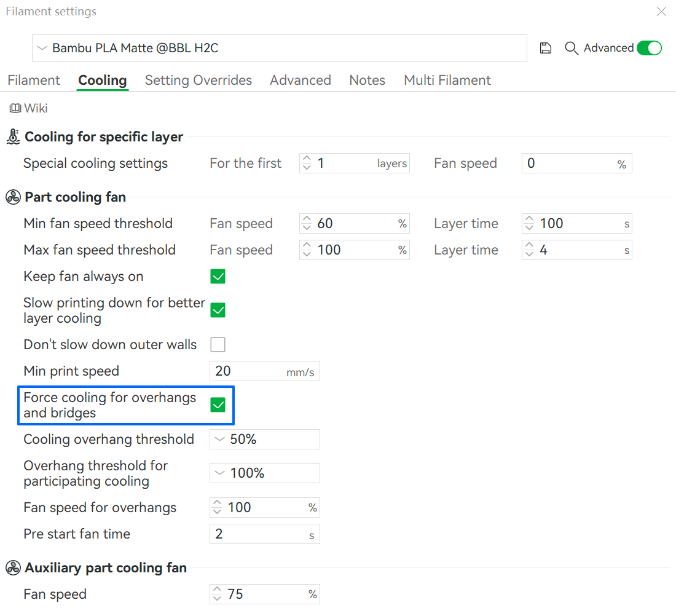Switch to the Filament tab
This screenshot has width=676, height=616.
[x=34, y=81]
